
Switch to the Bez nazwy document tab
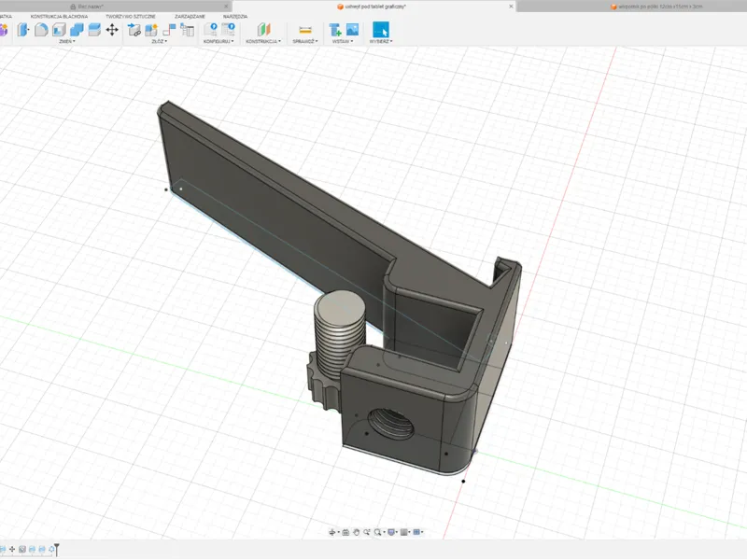tap(91, 7)
